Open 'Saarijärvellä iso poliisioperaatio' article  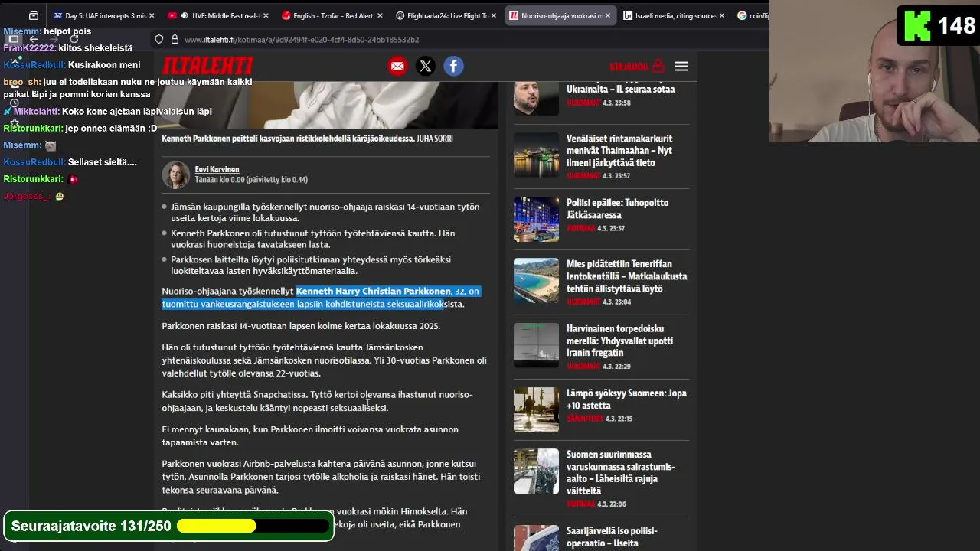(612, 536)
